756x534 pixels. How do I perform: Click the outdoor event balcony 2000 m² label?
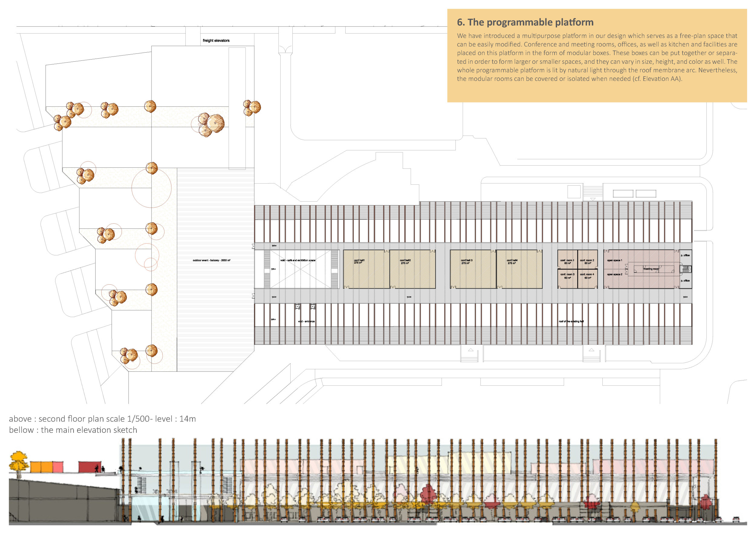[x=211, y=260]
